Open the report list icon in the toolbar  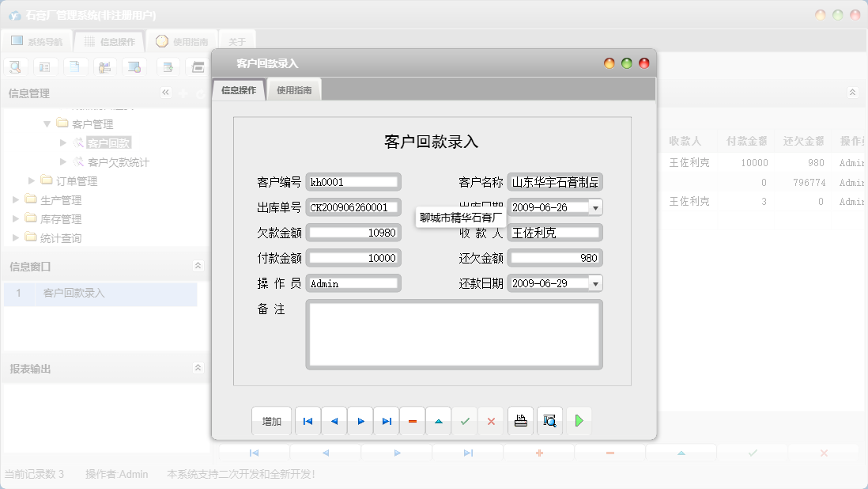pyautogui.click(x=45, y=66)
